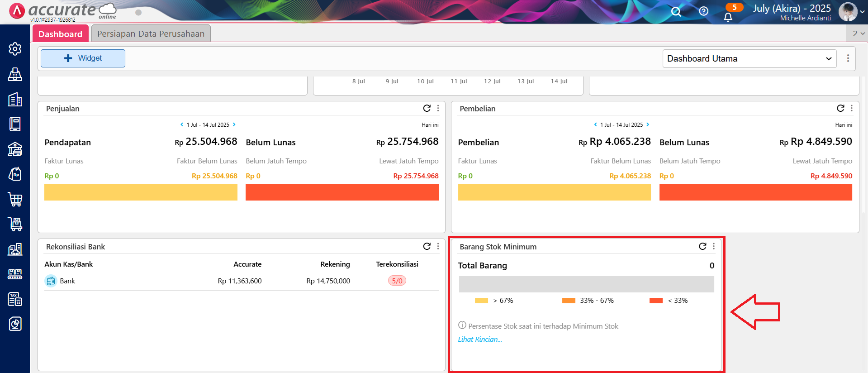Go to previous period in Pembelian widget
The height and width of the screenshot is (373, 868).
(595, 124)
